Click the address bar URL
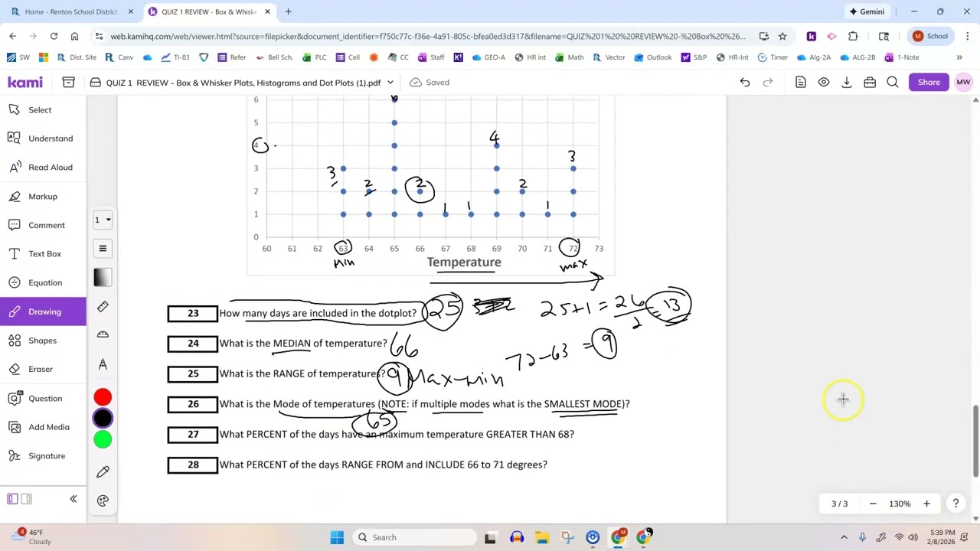Image resolution: width=980 pixels, height=551 pixels. [428, 36]
